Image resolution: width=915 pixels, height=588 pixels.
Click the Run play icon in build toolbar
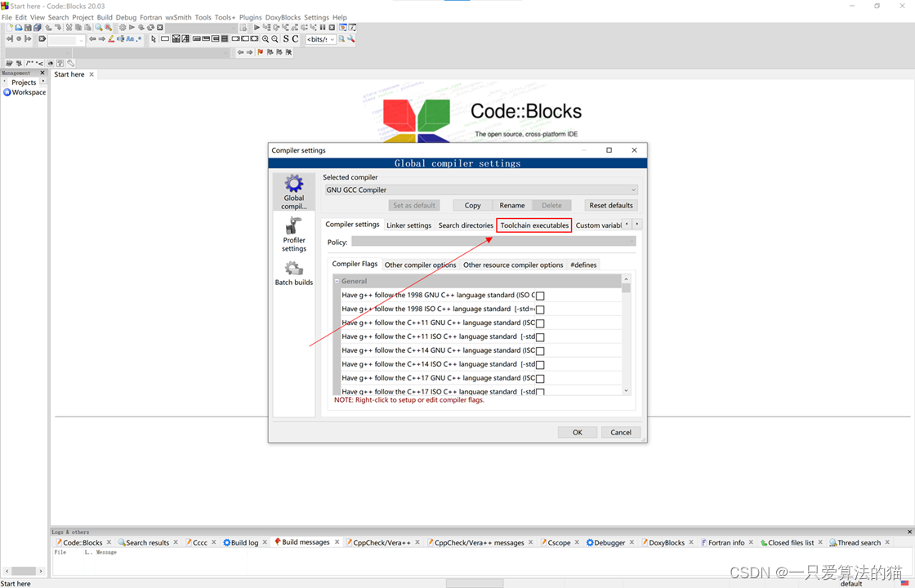coord(132,28)
